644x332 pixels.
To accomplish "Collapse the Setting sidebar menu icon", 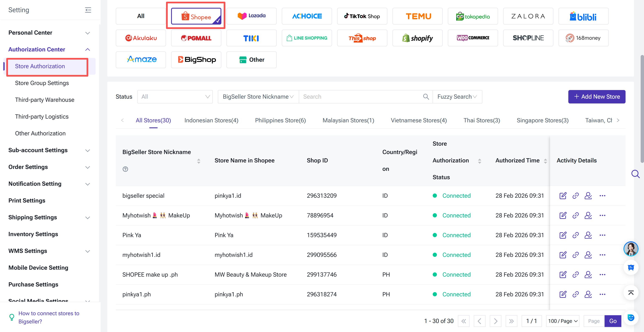I will (88, 10).
